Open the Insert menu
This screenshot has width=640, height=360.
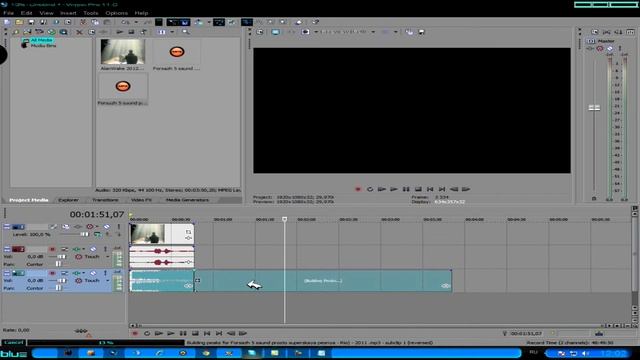[68, 13]
